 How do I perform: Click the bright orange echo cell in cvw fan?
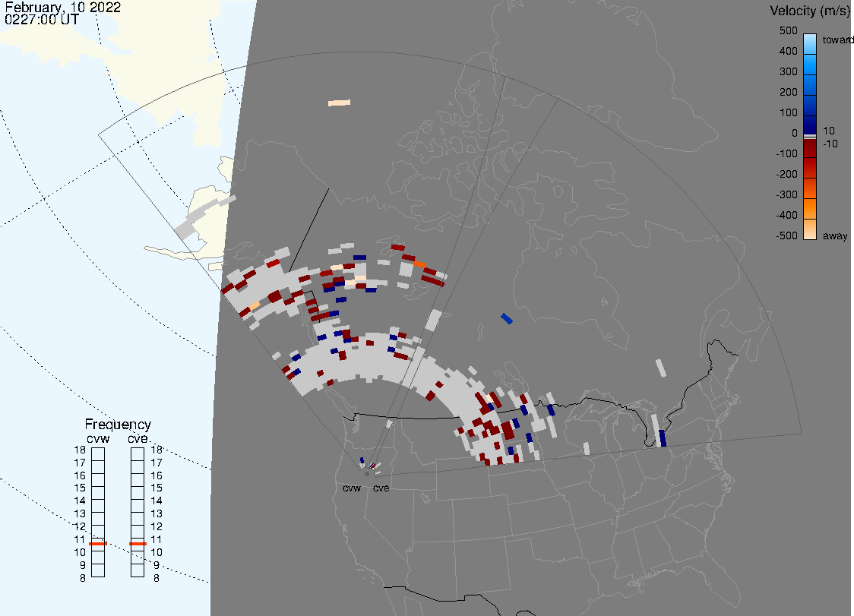point(419,264)
